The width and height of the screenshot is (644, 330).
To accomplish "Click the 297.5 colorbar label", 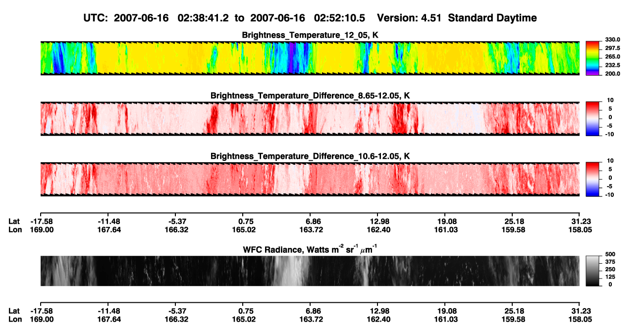I will pos(612,48).
